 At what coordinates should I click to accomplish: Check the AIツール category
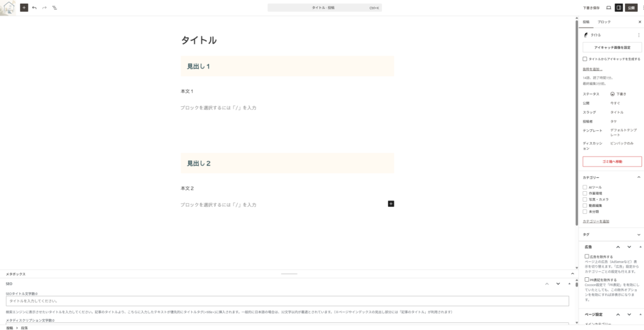(x=585, y=187)
